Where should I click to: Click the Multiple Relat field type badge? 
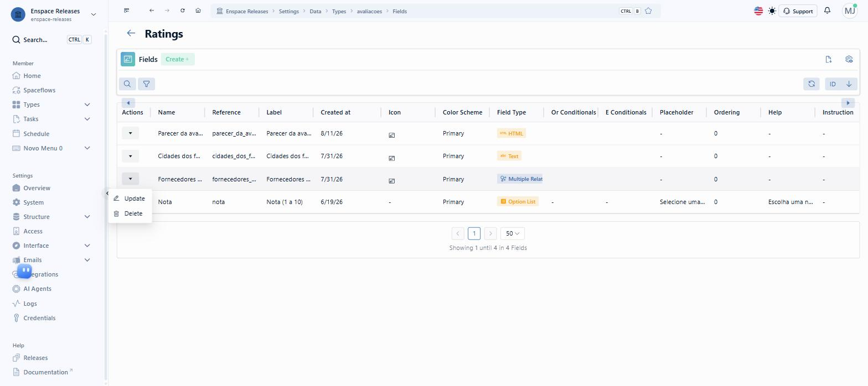pyautogui.click(x=520, y=179)
